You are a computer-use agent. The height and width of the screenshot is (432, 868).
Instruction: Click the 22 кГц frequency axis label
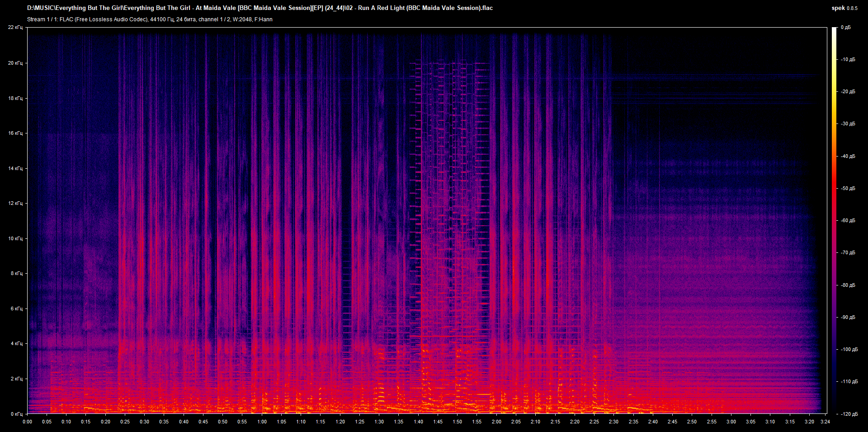[15, 28]
